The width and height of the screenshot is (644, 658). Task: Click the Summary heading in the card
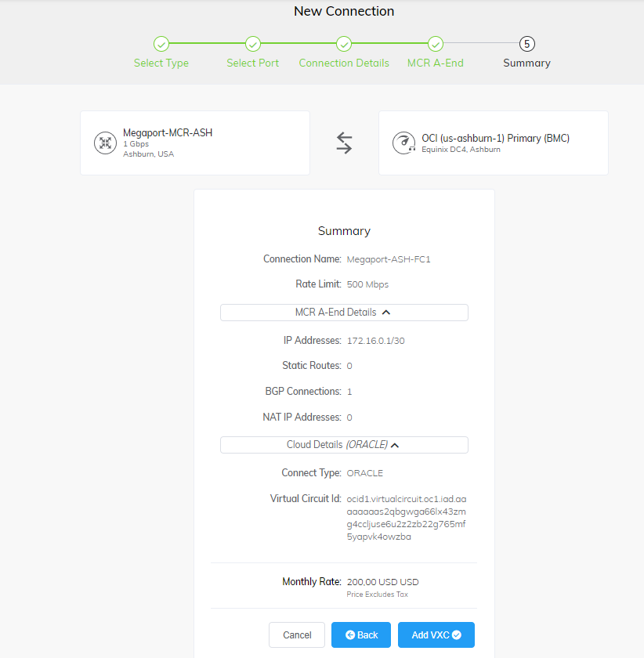pos(344,231)
